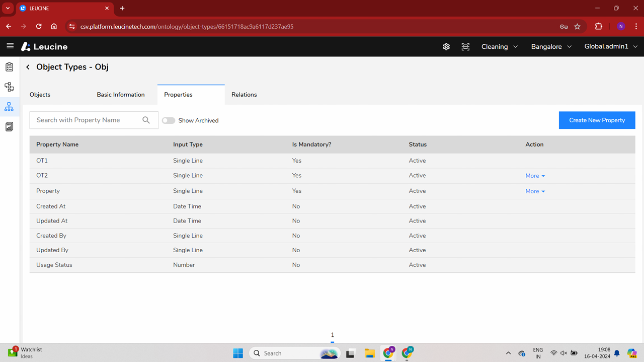
Task: Click the OT1 property name
Action: click(x=42, y=161)
